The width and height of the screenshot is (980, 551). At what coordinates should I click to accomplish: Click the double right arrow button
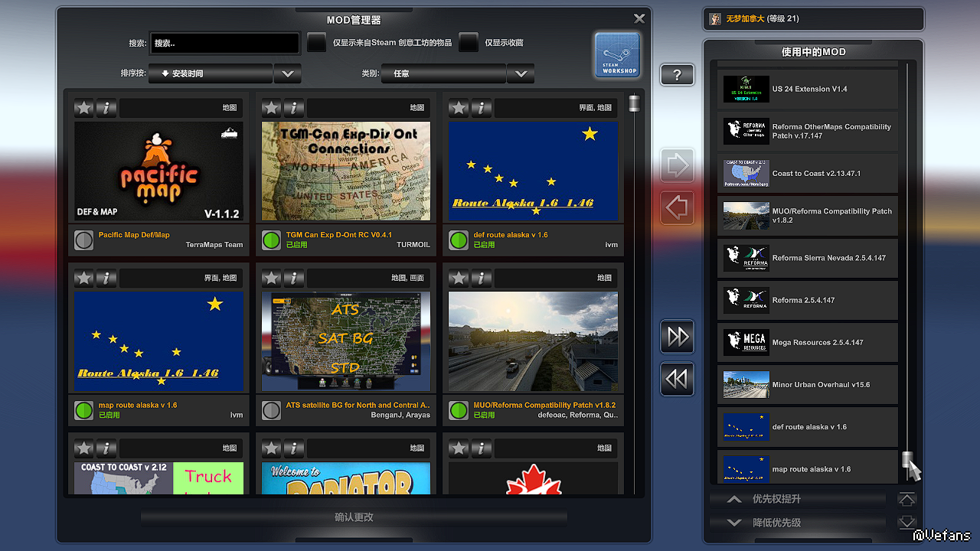point(678,337)
